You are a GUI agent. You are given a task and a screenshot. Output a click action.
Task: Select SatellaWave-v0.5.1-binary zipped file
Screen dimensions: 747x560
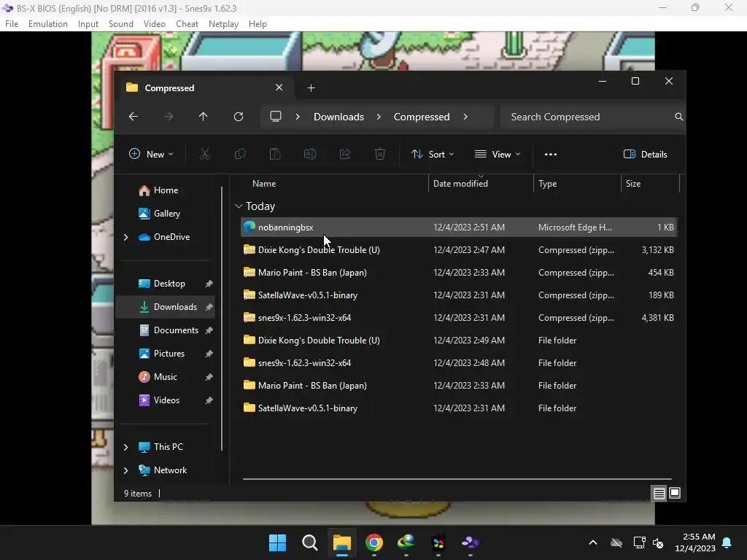point(458,295)
